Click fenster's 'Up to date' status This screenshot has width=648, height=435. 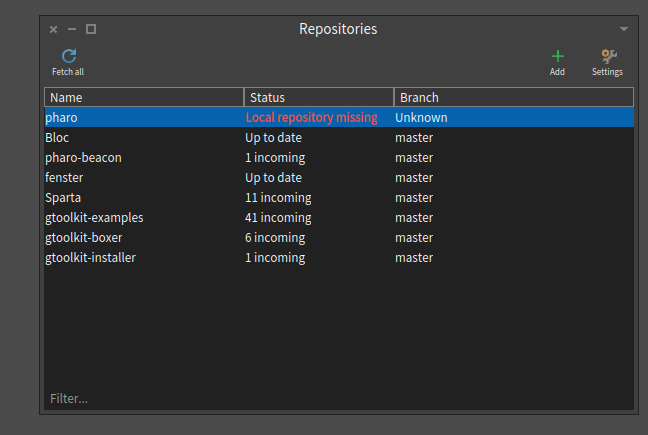click(274, 178)
